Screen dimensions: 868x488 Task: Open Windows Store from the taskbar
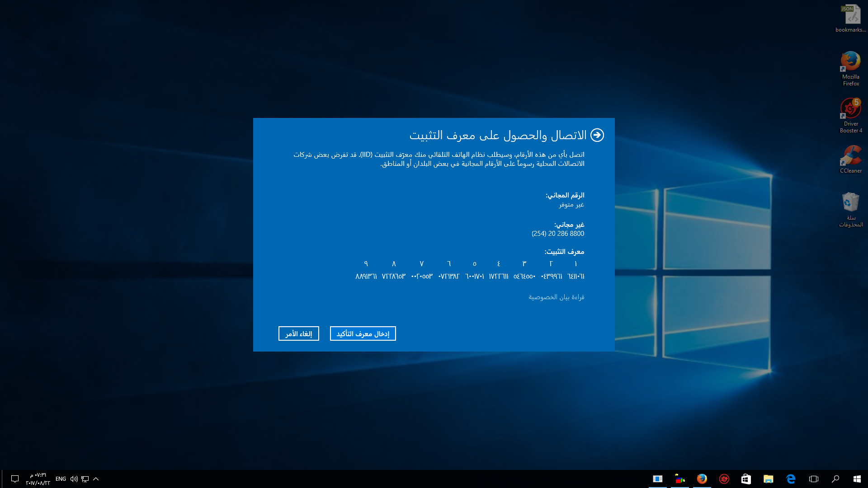click(746, 479)
